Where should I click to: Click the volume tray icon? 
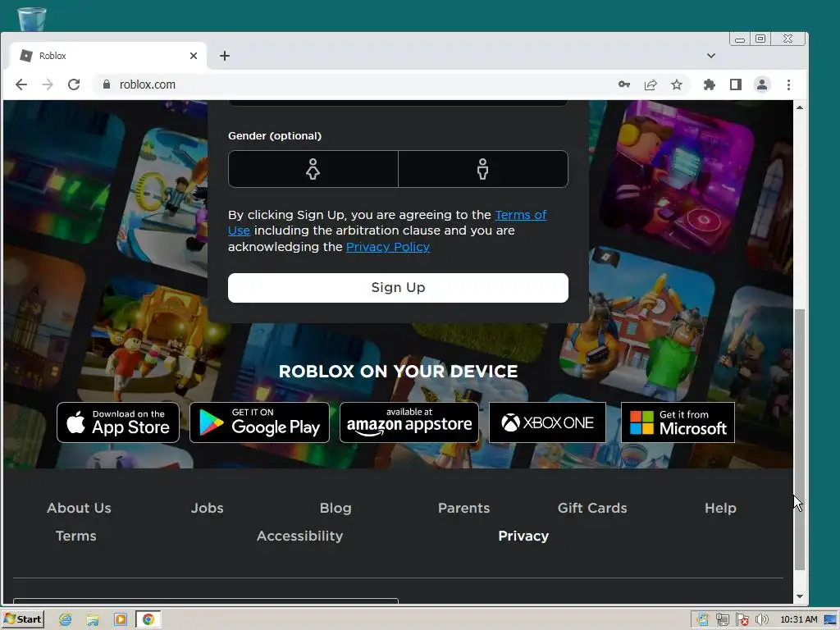click(762, 620)
